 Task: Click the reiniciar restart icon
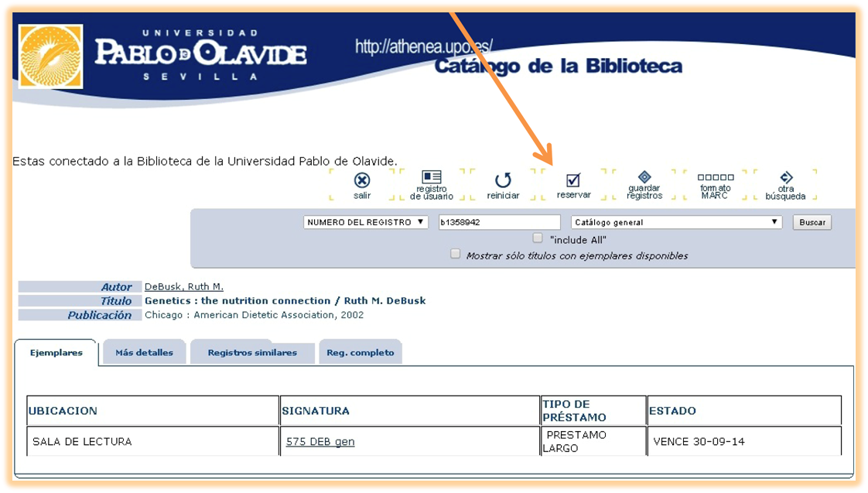click(x=503, y=180)
